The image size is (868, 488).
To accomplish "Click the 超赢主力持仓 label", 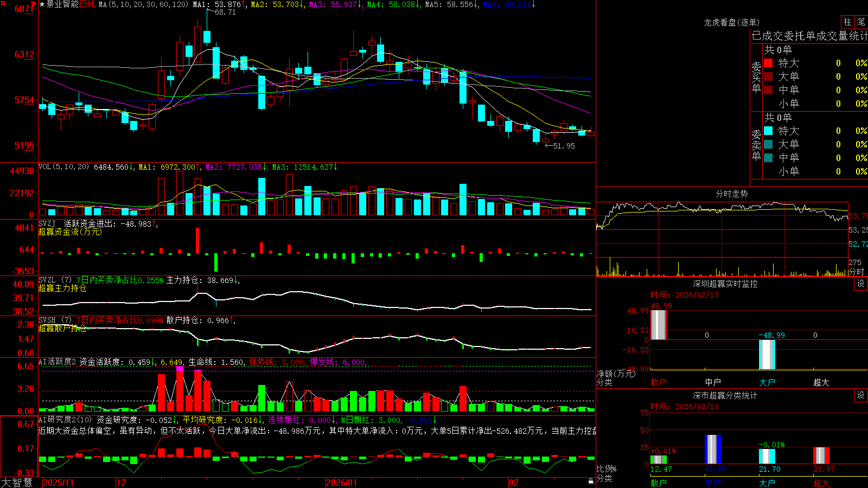I will click(x=62, y=288).
